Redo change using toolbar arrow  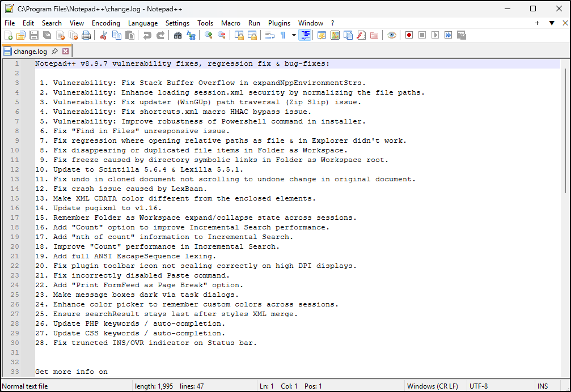(x=160, y=35)
